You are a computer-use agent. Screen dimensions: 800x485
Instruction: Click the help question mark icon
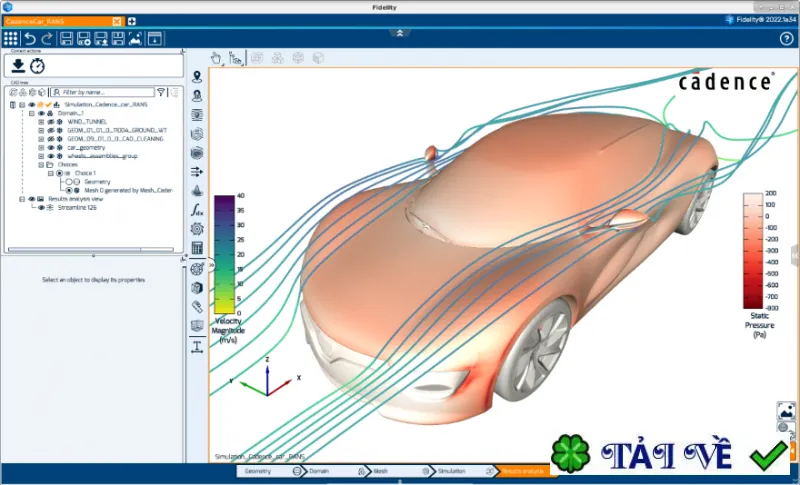(x=786, y=39)
